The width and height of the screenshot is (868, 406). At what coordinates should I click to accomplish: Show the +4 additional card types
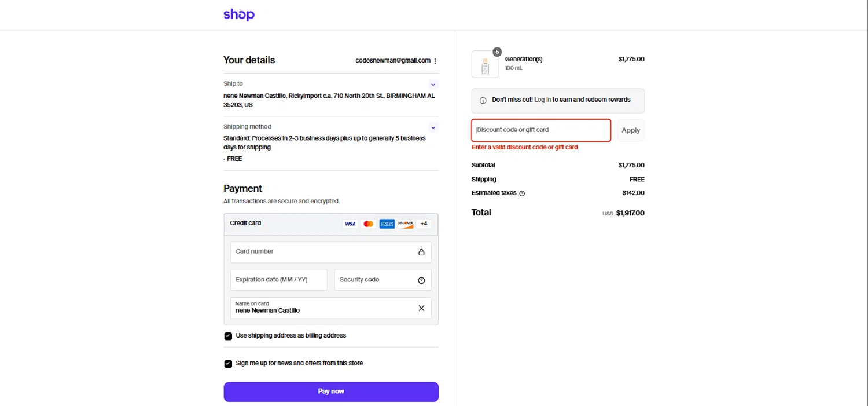424,224
